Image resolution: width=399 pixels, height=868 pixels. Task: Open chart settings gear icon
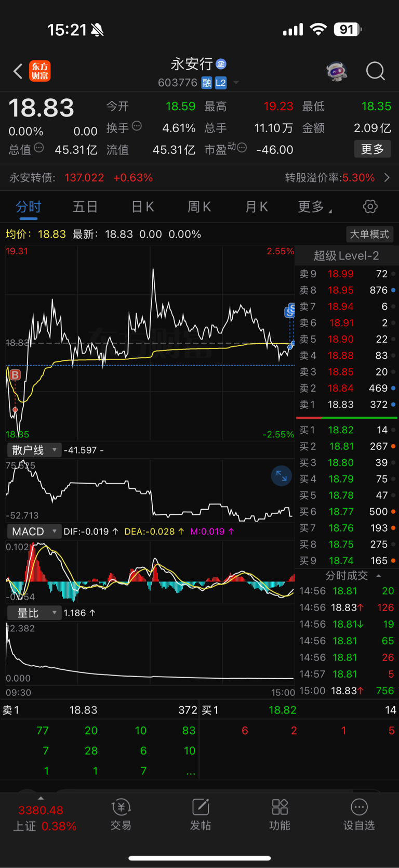point(370,206)
